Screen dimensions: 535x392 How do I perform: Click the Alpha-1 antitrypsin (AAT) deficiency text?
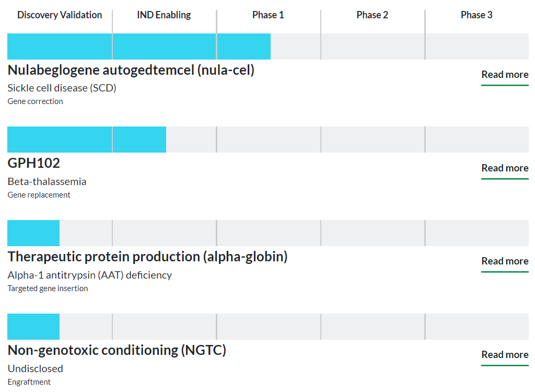click(90, 275)
